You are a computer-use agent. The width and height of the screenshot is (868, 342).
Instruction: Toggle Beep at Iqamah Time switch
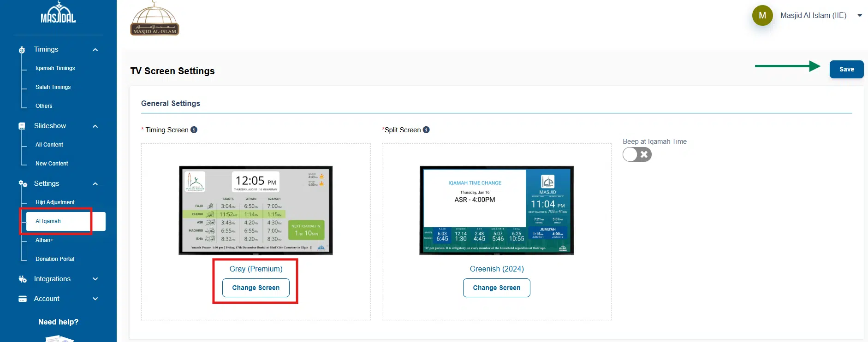[637, 154]
